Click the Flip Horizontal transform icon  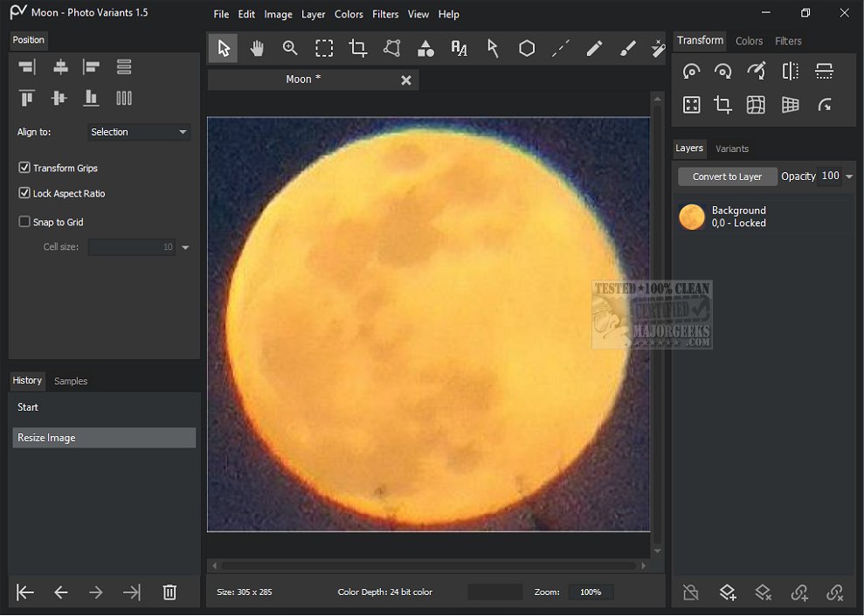pyautogui.click(x=791, y=72)
